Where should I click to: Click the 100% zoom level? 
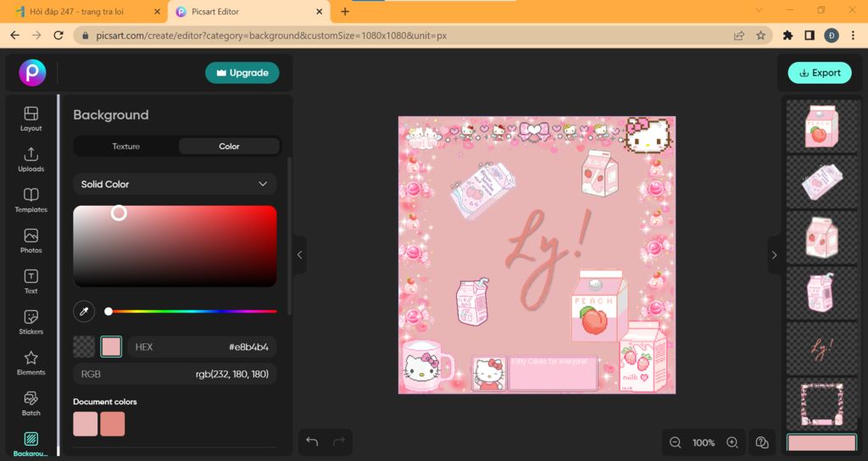(704, 442)
